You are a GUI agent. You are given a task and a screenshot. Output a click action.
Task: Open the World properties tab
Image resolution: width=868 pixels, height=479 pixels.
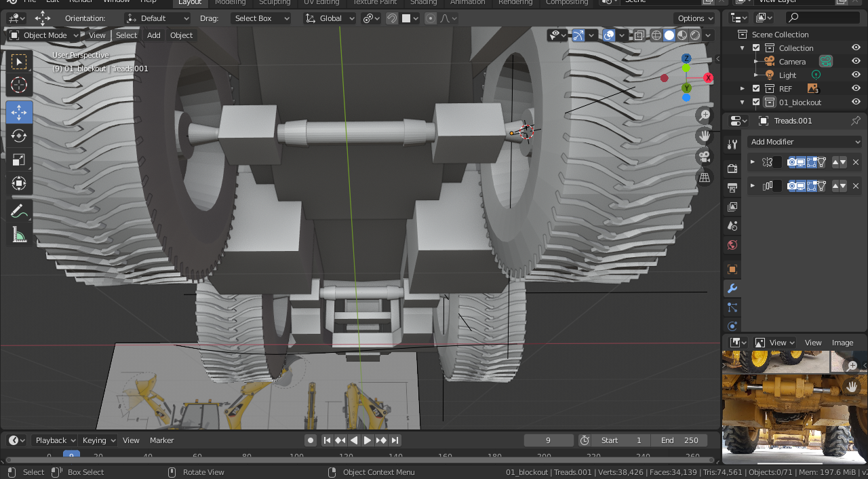coord(732,245)
